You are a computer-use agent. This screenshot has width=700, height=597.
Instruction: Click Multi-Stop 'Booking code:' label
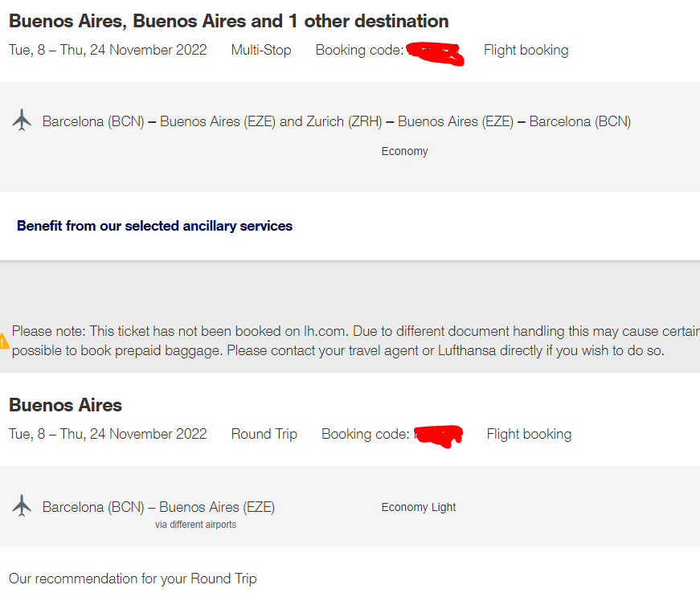359,50
